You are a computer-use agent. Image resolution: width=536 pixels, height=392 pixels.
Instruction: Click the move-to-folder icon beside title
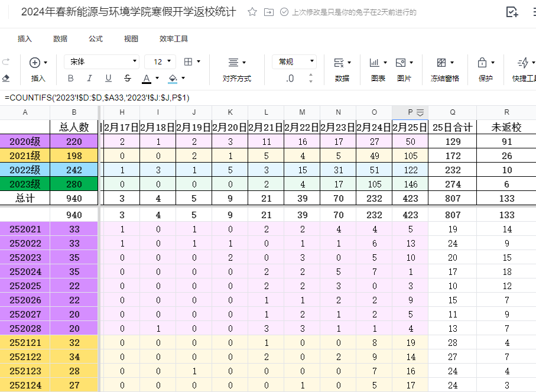click(x=269, y=12)
